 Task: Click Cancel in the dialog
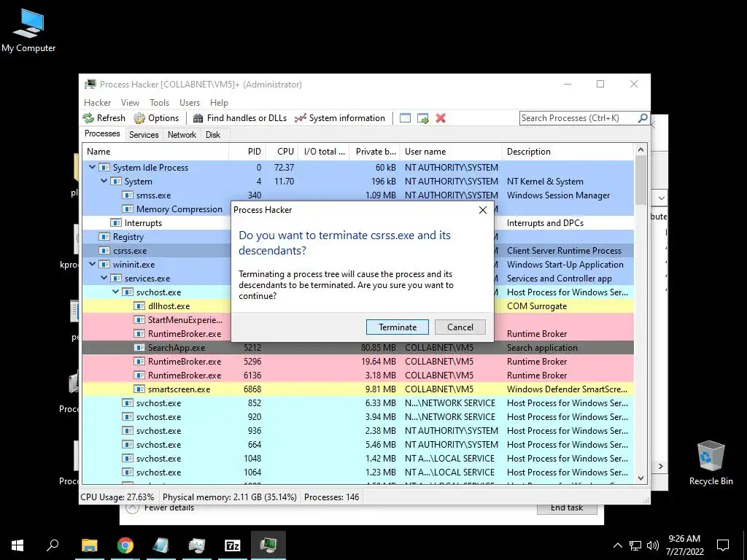coord(460,327)
